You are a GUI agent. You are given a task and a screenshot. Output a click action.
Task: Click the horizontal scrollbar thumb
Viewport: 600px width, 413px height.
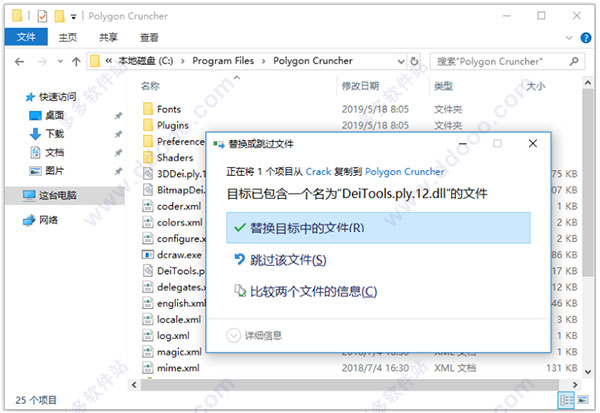click(x=350, y=385)
